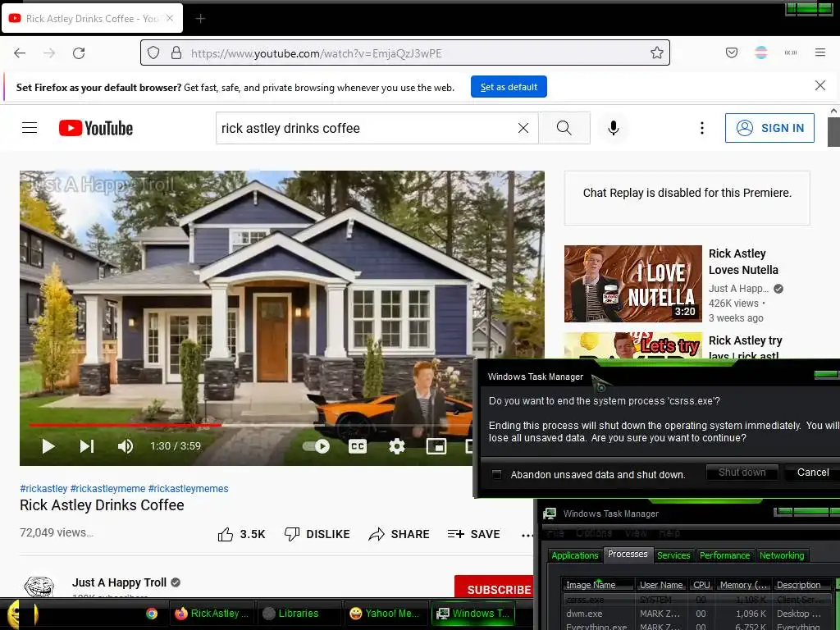Image resolution: width=840 pixels, height=630 pixels.
Task: Switch to the Libraries taskbar window
Action: [299, 614]
